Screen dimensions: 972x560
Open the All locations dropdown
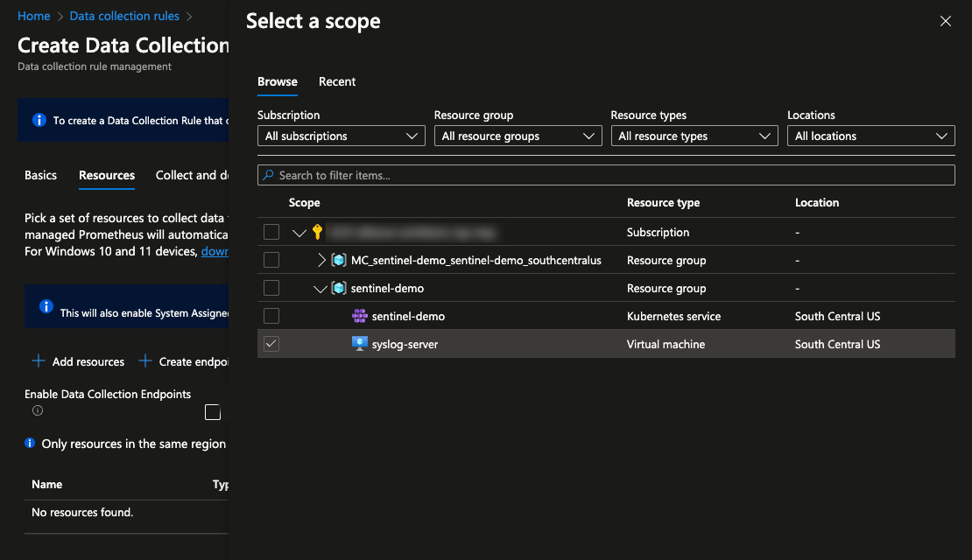870,136
